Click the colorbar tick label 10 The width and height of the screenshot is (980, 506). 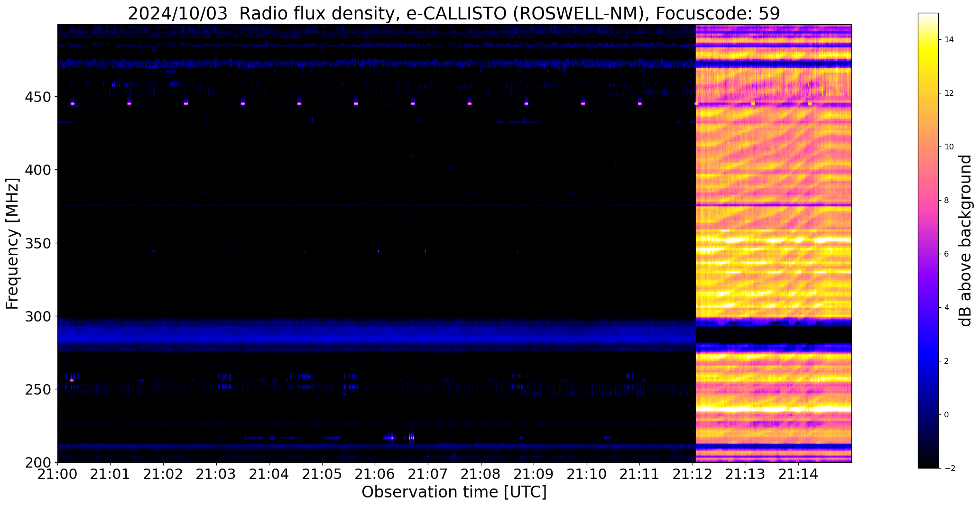tap(949, 147)
